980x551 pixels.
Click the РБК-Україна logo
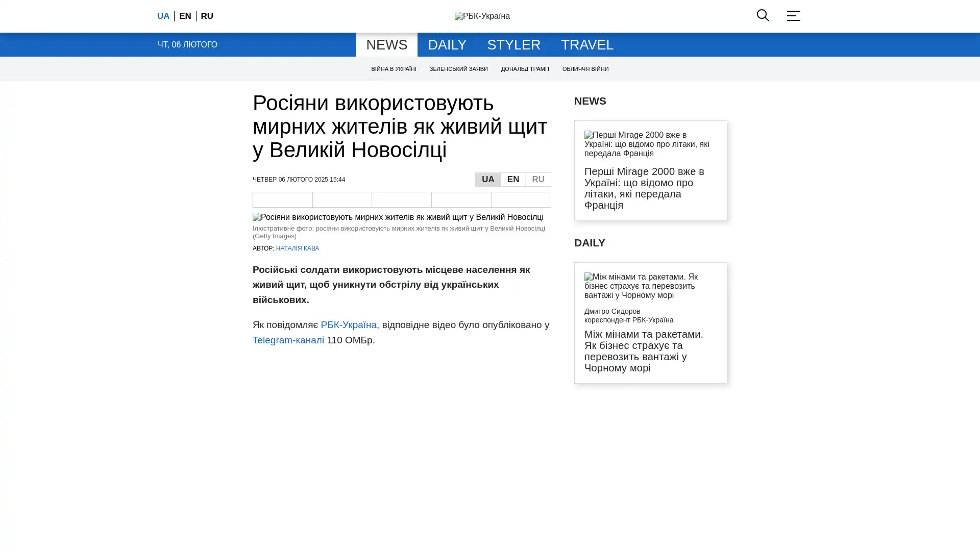coord(482,16)
